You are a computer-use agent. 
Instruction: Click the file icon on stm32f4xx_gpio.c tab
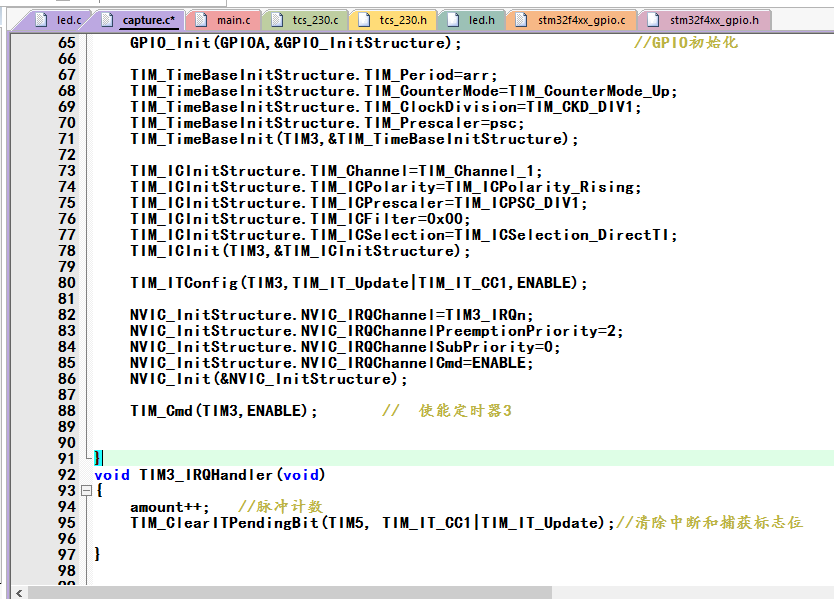click(x=522, y=20)
